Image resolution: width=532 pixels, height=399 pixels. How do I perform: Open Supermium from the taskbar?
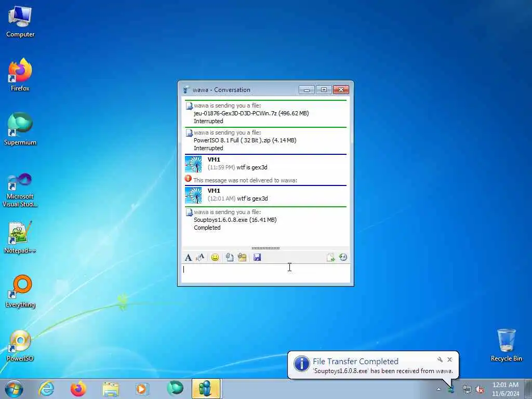[175, 389]
